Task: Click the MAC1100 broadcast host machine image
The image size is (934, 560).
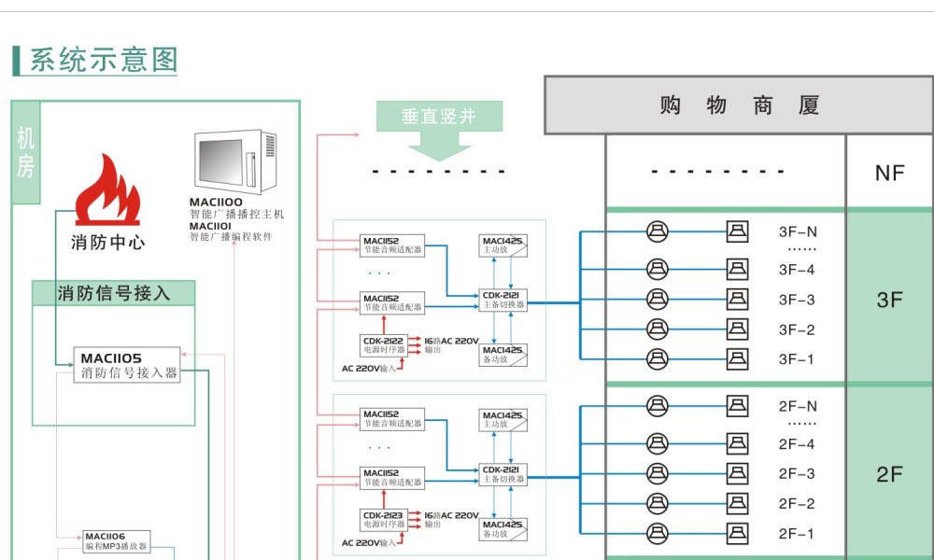Action: [235, 161]
